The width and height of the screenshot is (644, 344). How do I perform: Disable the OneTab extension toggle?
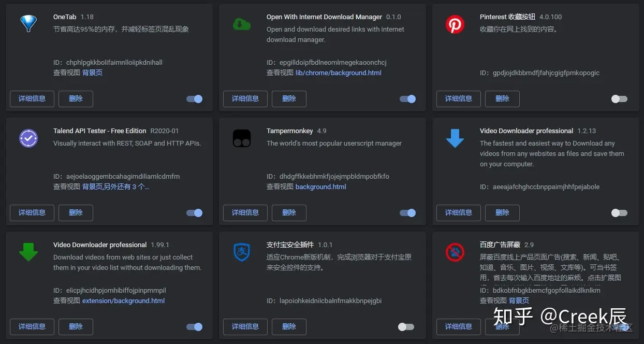coord(195,99)
